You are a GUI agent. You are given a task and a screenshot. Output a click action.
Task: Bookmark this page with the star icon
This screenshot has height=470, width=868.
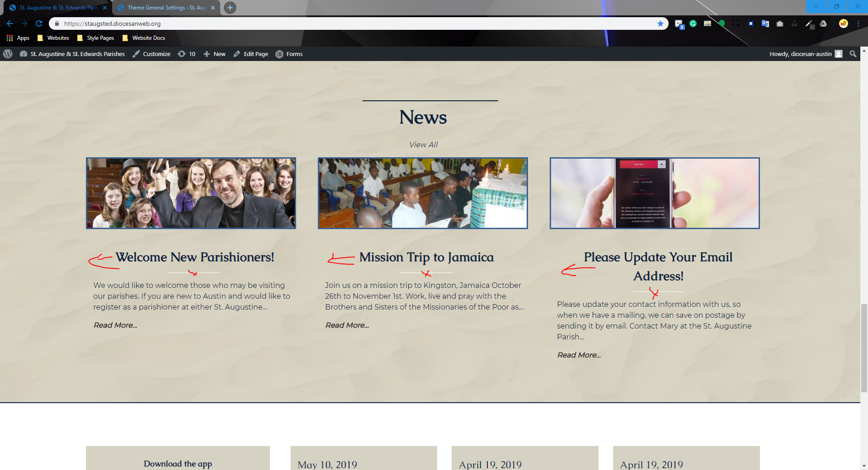tap(660, 23)
